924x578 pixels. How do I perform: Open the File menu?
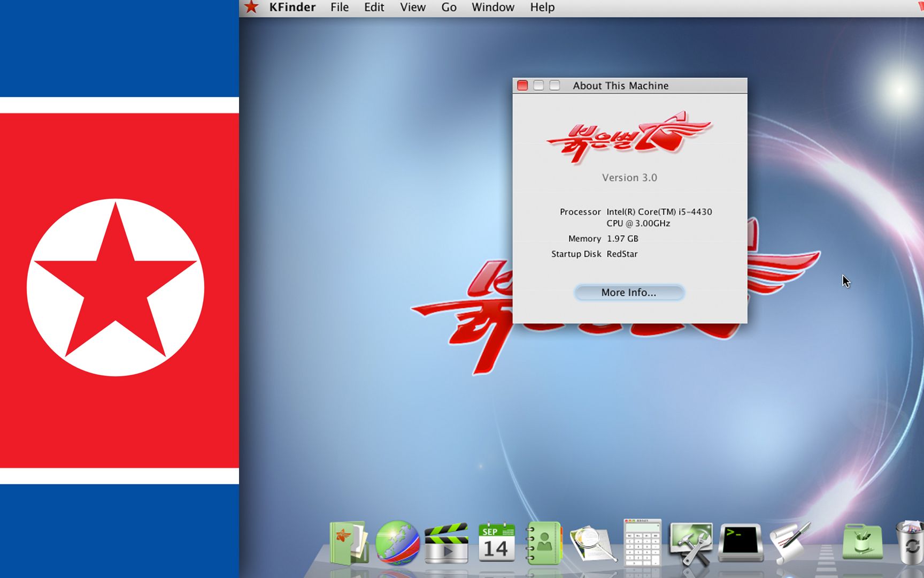[x=339, y=7]
